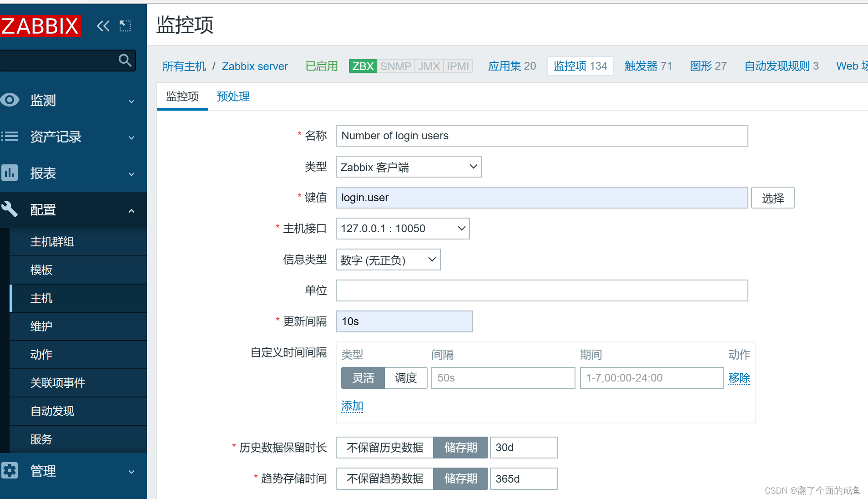
Task: Click the trend 365d input field
Action: [524, 479]
